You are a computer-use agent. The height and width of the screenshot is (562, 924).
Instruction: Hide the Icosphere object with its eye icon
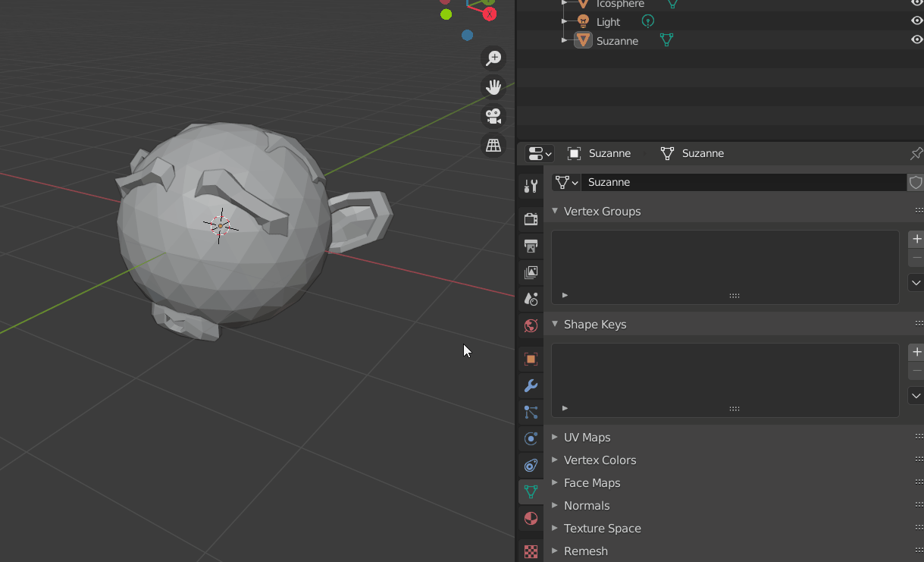[916, 4]
